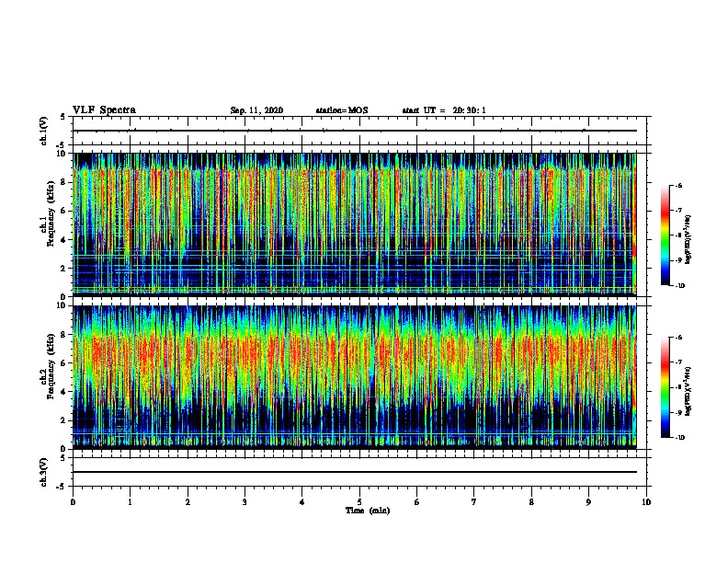Click the "start UT = 20:30: 1" text
The width and height of the screenshot is (728, 563).
tap(444, 110)
